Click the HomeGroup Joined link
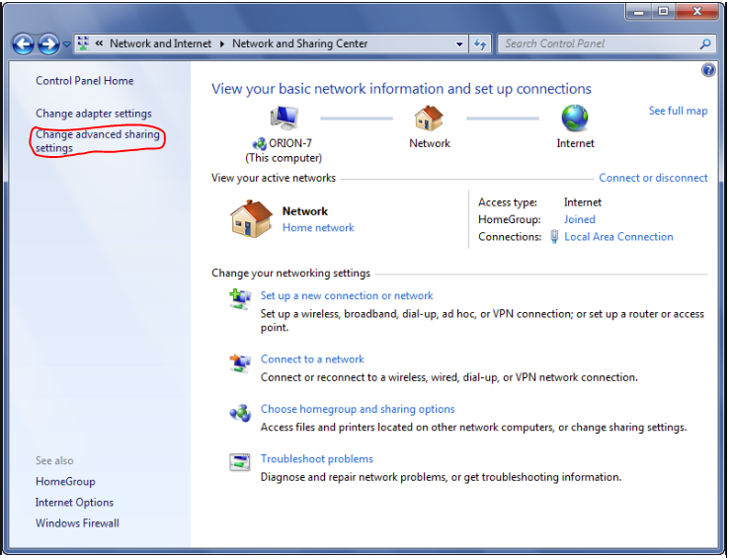Screen dimensions: 729x560 (x=579, y=219)
